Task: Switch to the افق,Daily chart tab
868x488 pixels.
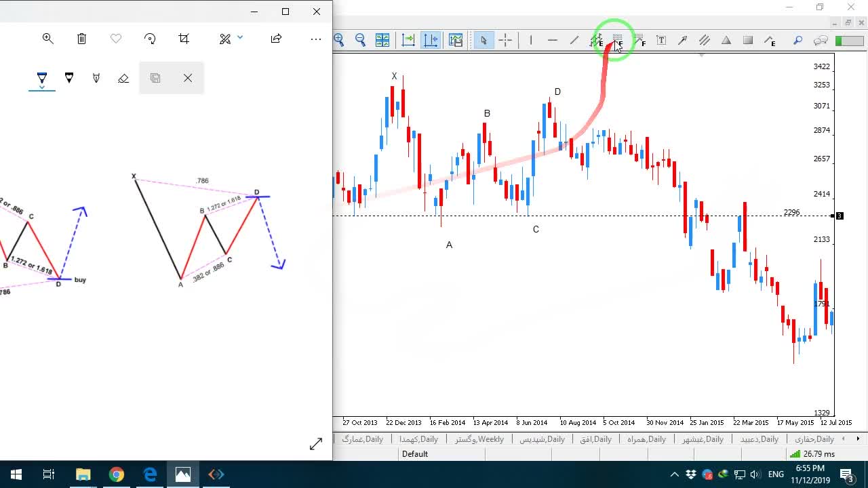Action: click(x=595, y=439)
